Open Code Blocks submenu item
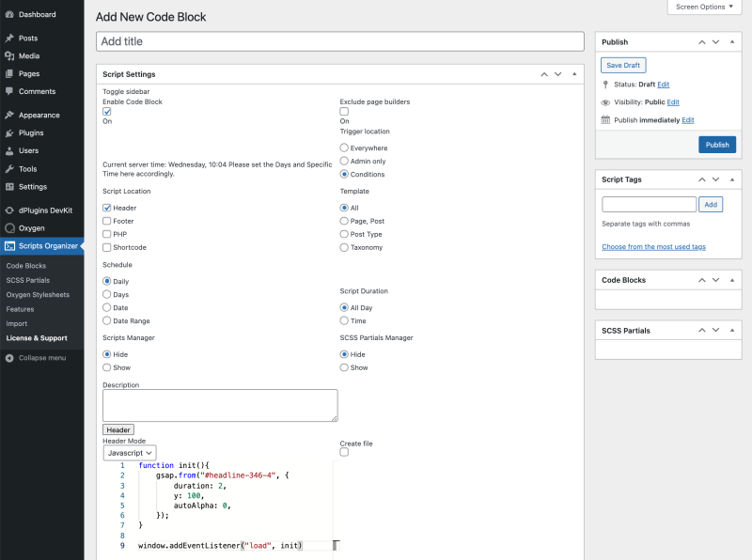This screenshot has height=560, width=752. tap(26, 266)
